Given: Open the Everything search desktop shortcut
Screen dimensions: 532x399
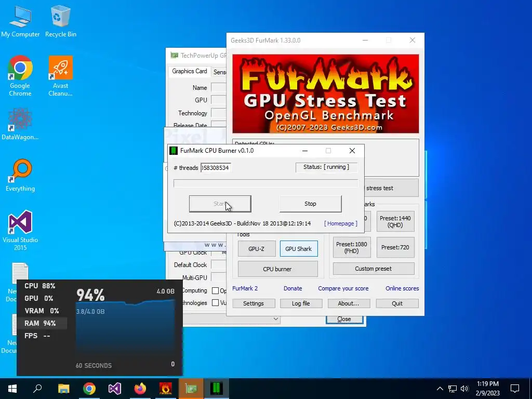Looking at the screenshot, I should pos(20,176).
